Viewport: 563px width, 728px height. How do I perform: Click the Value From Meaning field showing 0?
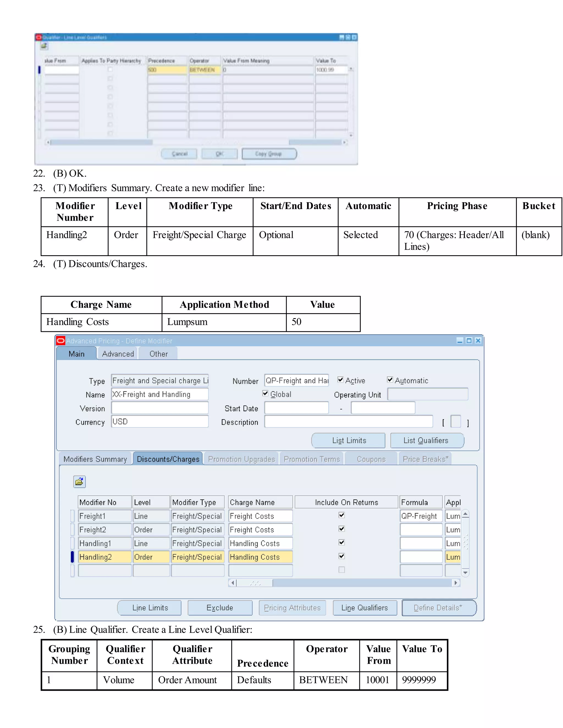(x=268, y=70)
